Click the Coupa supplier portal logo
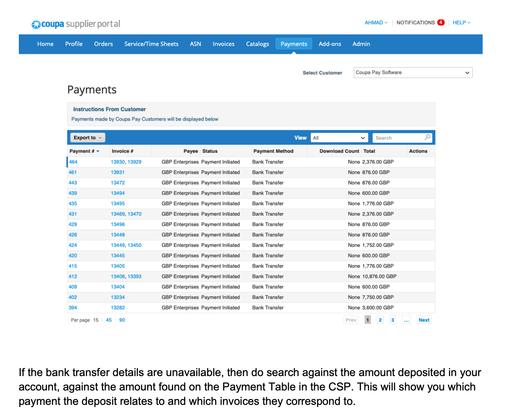507x420 pixels. [76, 24]
